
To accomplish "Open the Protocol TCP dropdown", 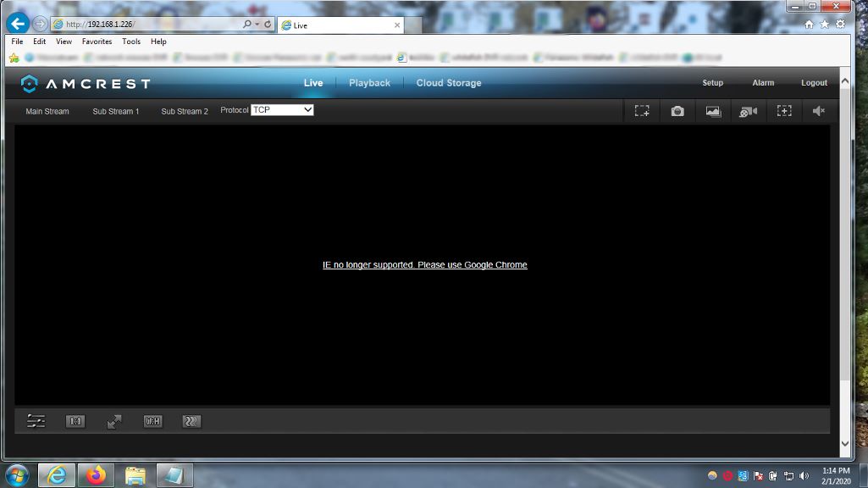I will coord(282,109).
